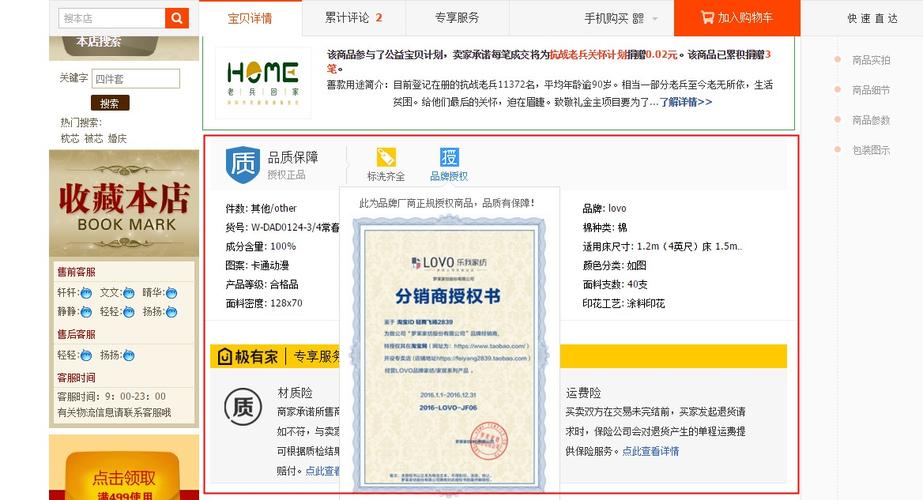Click the 快速直达 heading
Viewport: 923px width, 500px height.
click(x=873, y=18)
